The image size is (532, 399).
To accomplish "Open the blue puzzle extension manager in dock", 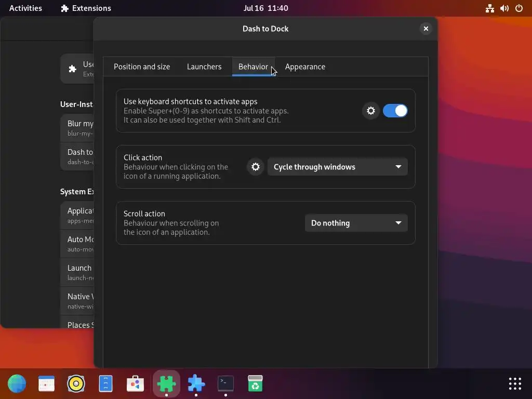I will pos(196,384).
